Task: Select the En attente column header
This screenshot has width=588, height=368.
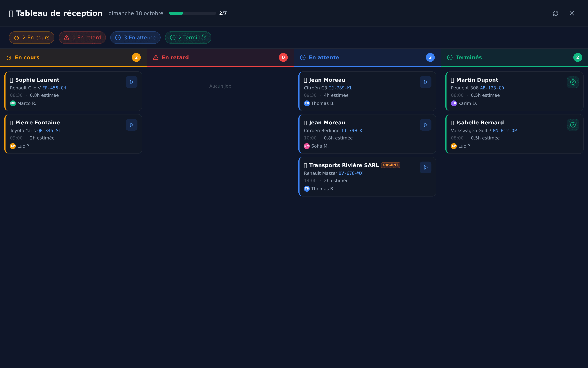Action: (x=367, y=57)
